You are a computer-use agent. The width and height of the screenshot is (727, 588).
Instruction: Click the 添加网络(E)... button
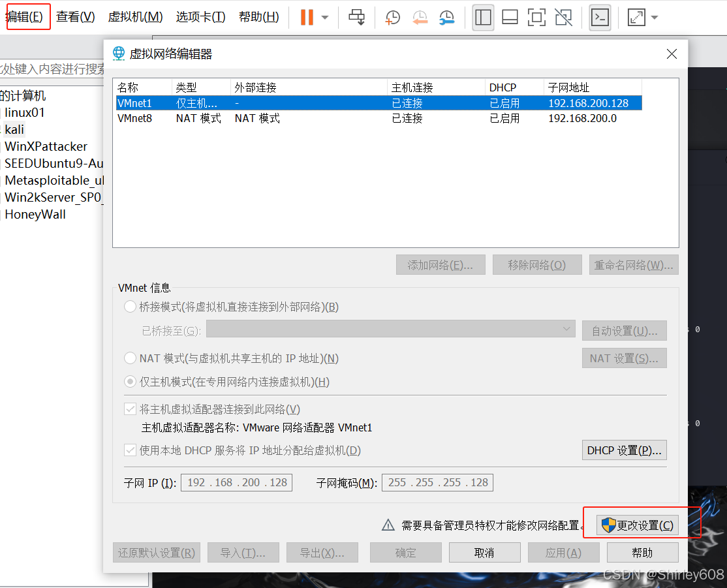coord(441,265)
